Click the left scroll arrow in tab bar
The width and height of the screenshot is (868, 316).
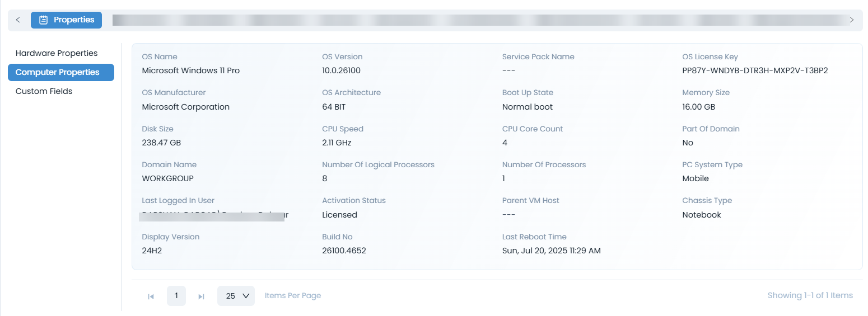[x=18, y=20]
